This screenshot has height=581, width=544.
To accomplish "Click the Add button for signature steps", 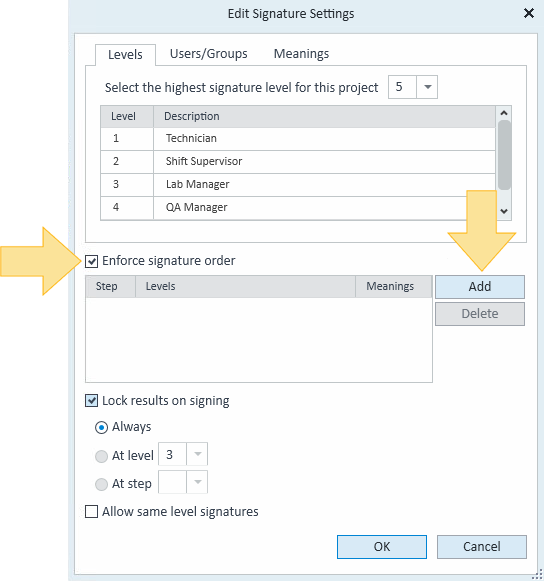I will click(480, 287).
